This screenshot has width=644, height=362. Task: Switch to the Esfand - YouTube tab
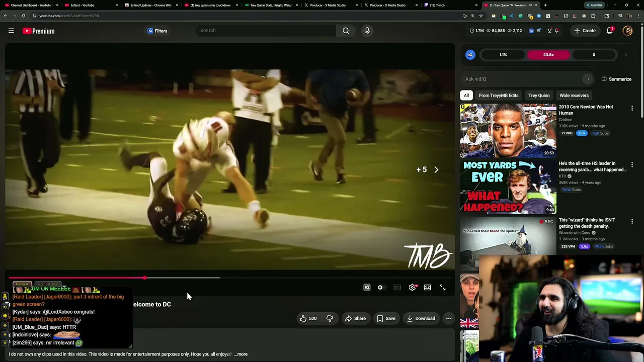click(x=91, y=5)
